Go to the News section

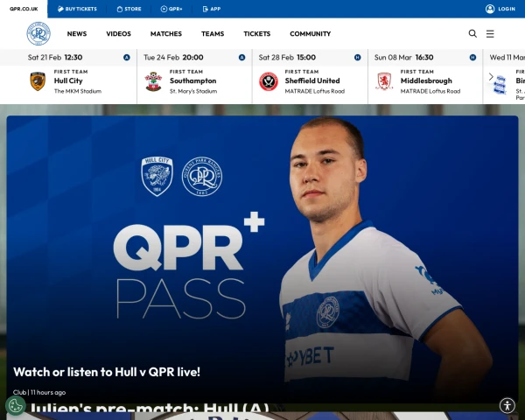(77, 34)
